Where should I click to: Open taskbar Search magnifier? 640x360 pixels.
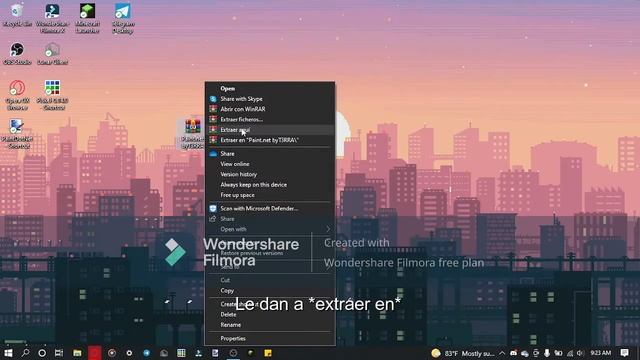coord(25,353)
